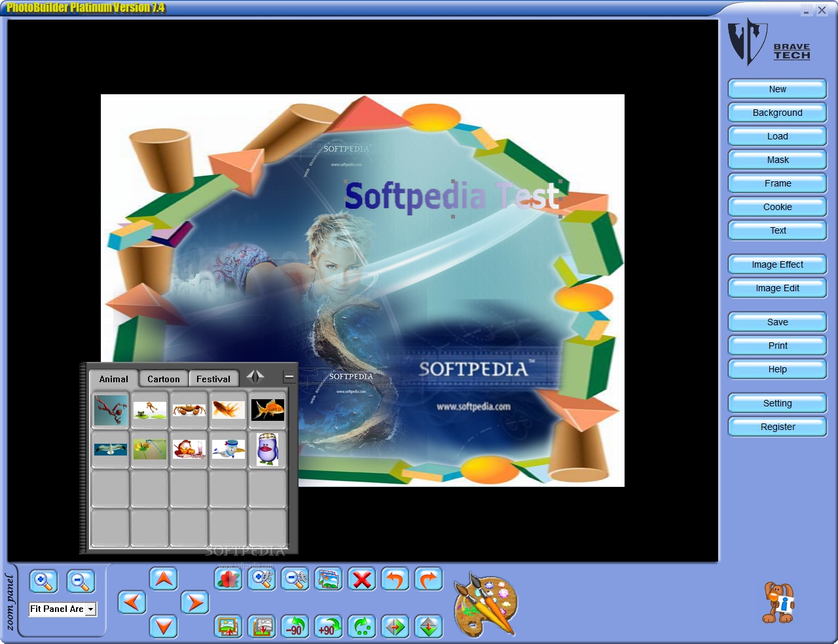Click the rabbit info mascot icon

coord(778,603)
